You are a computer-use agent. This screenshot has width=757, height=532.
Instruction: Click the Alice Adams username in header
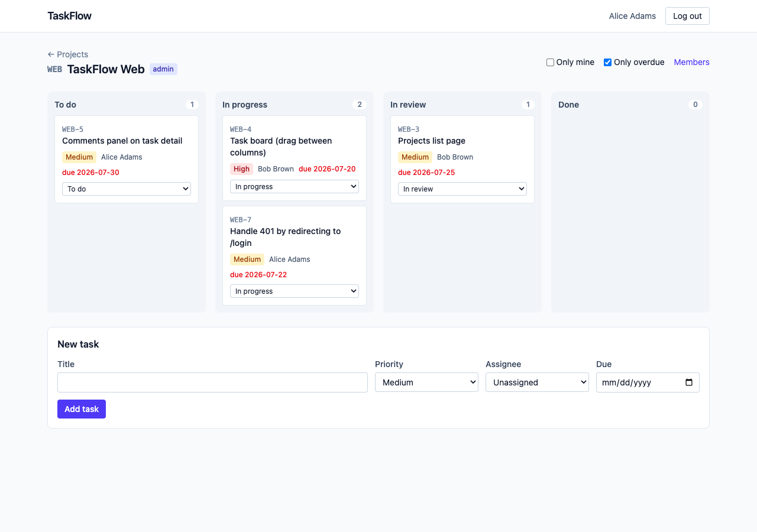pos(632,16)
